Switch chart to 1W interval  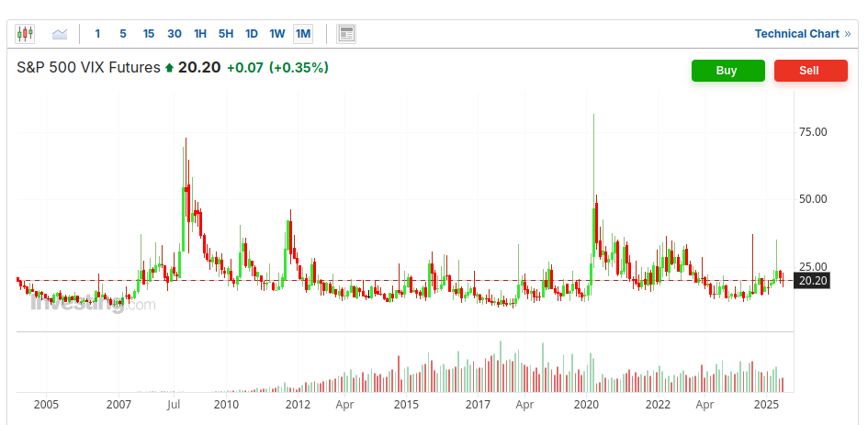(x=277, y=34)
